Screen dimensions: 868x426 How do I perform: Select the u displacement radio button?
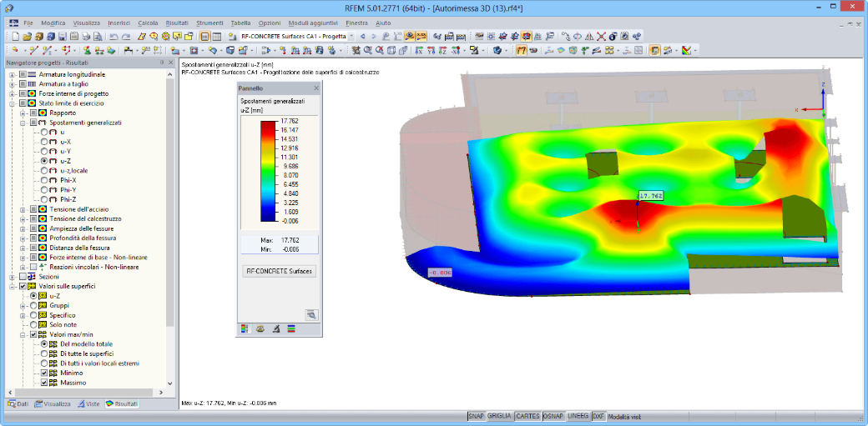tap(44, 133)
